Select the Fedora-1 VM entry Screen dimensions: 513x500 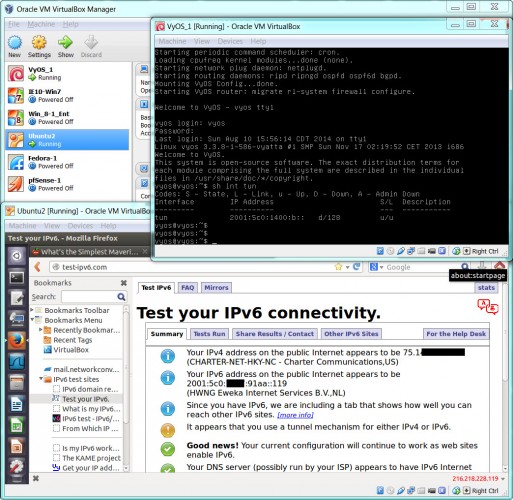(x=67, y=162)
